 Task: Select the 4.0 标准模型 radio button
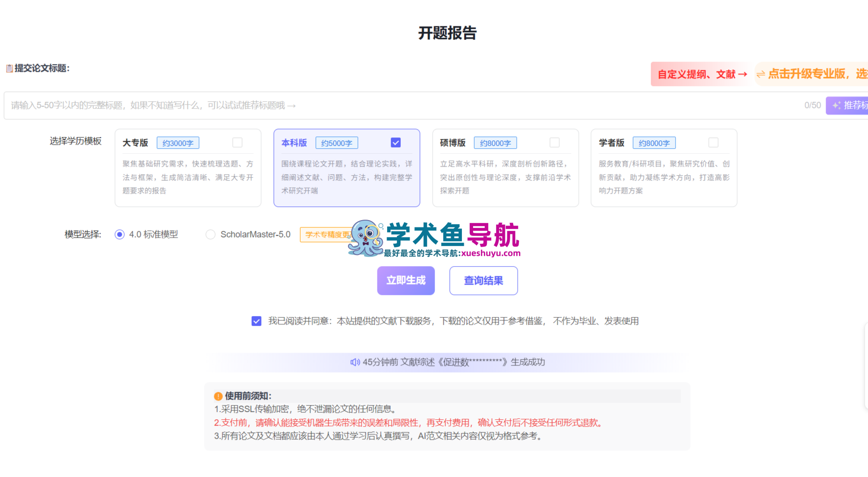click(120, 234)
